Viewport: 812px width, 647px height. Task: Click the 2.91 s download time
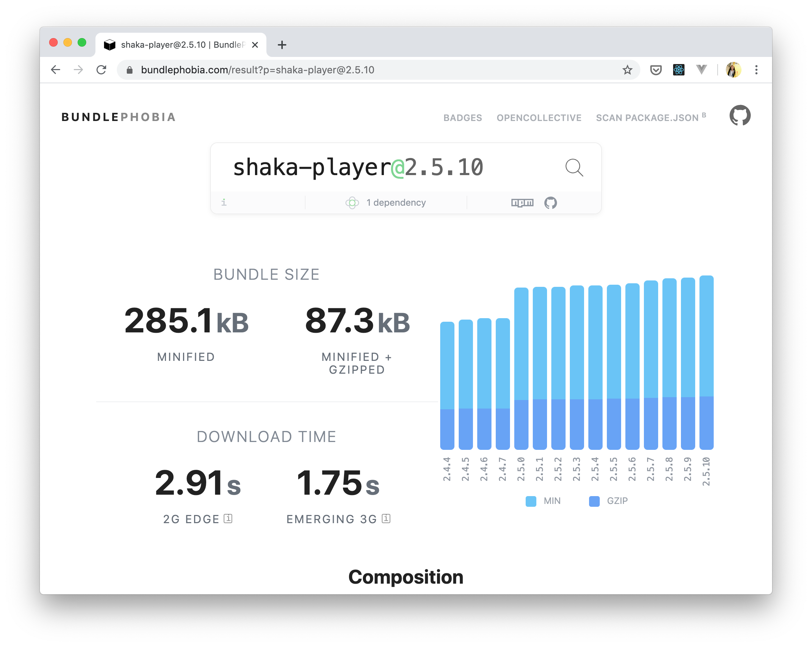(x=198, y=483)
